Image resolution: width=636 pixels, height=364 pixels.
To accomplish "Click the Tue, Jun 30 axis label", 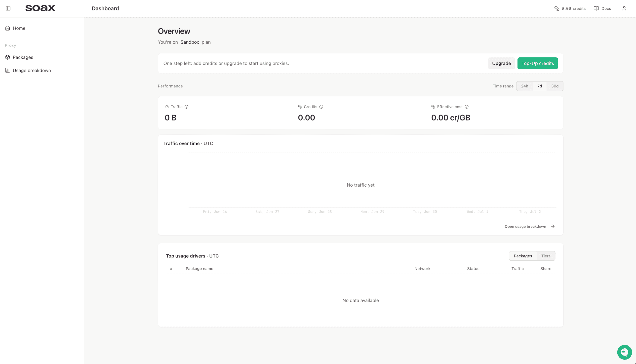I will [425, 212].
